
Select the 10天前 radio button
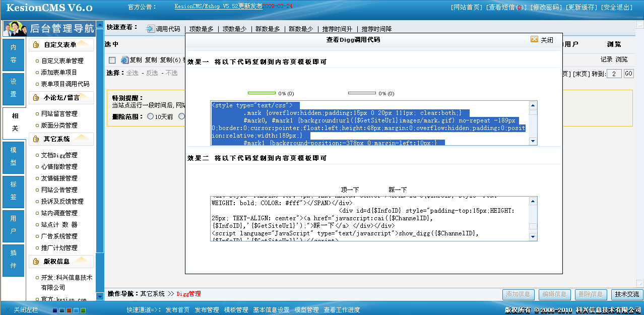150,116
